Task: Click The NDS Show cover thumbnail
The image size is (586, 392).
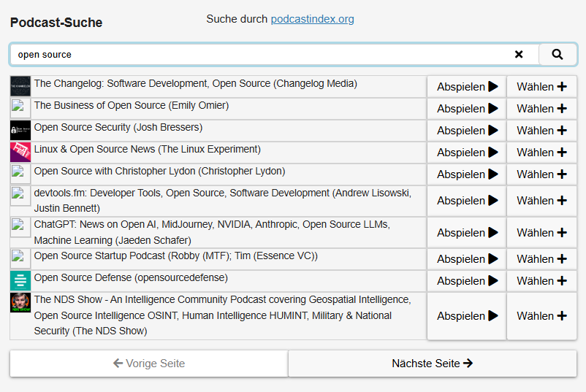Action: click(20, 302)
